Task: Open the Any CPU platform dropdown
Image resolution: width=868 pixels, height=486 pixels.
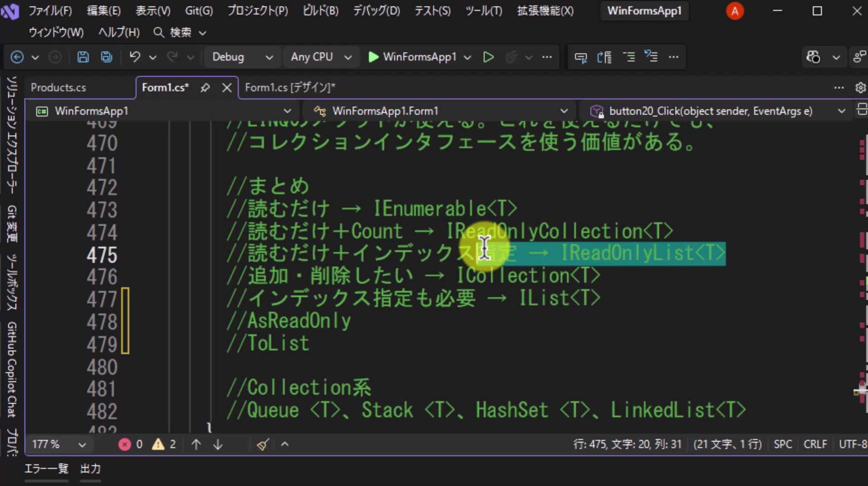Action: click(321, 57)
